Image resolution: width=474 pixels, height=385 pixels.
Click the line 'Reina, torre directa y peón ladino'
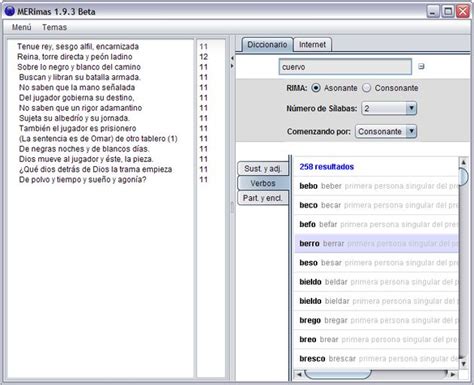[75, 57]
